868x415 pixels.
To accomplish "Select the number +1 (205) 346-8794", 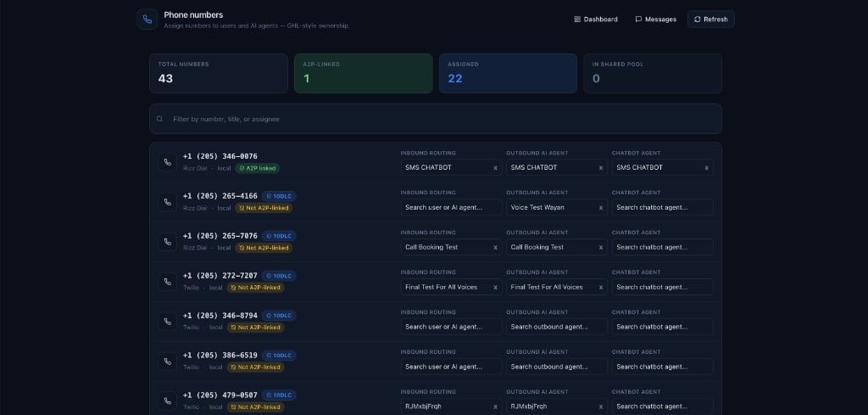I will pyautogui.click(x=220, y=316).
